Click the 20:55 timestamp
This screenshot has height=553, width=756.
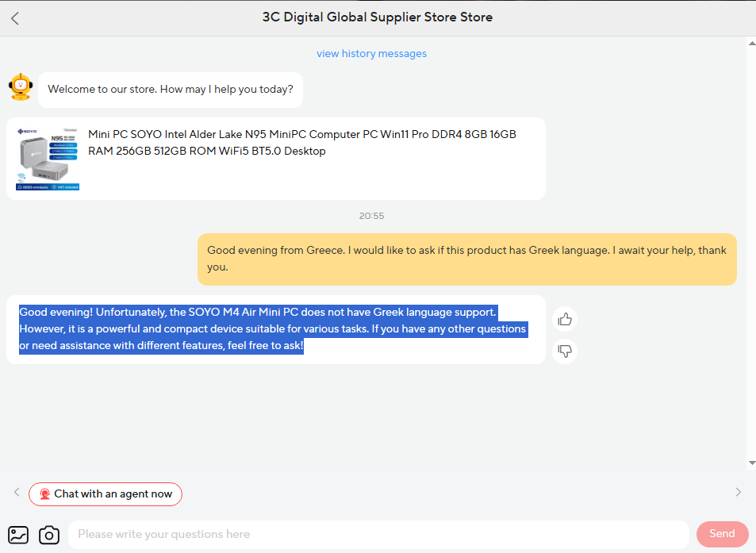click(371, 216)
